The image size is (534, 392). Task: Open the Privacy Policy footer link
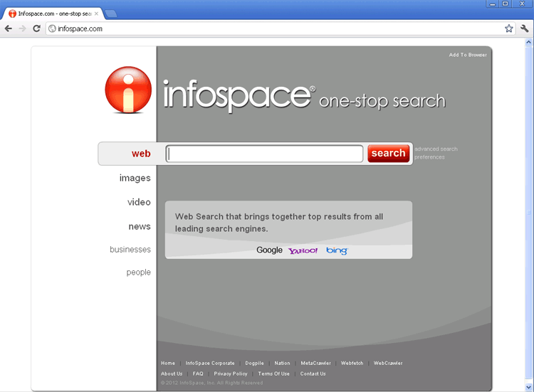coord(231,374)
